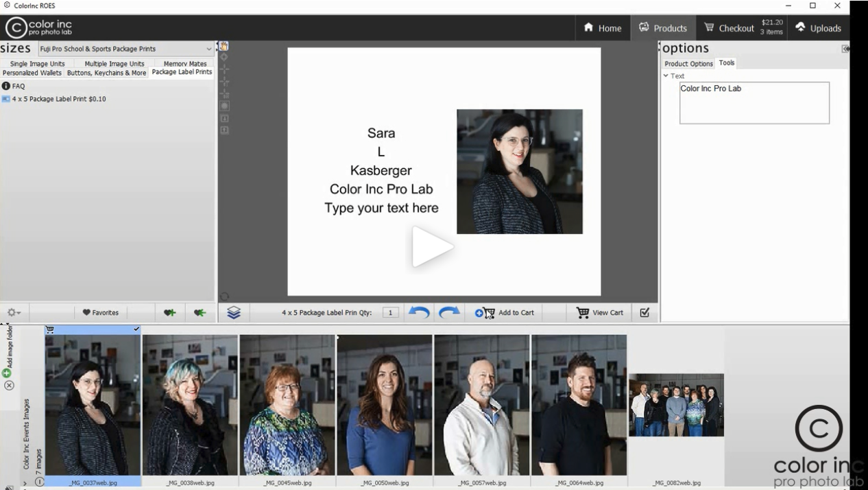This screenshot has height=490, width=868.
Task: Click the green Add image folder icon
Action: [x=7, y=373]
